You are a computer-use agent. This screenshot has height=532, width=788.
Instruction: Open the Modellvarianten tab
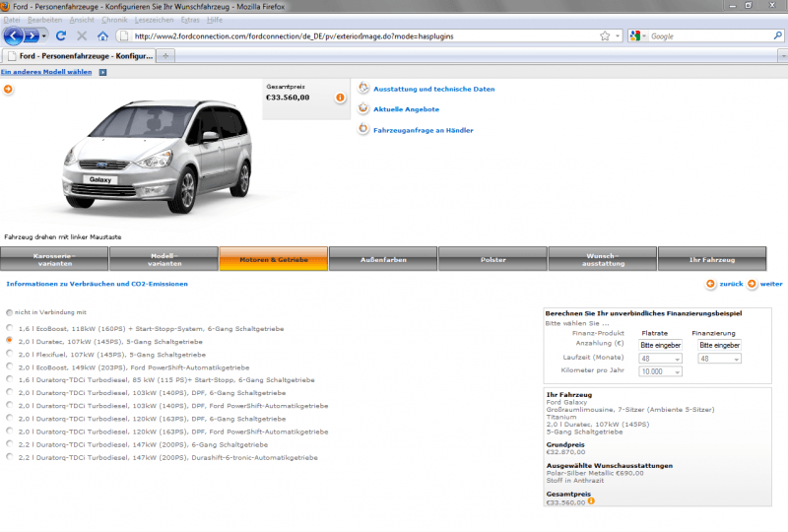pos(164,259)
